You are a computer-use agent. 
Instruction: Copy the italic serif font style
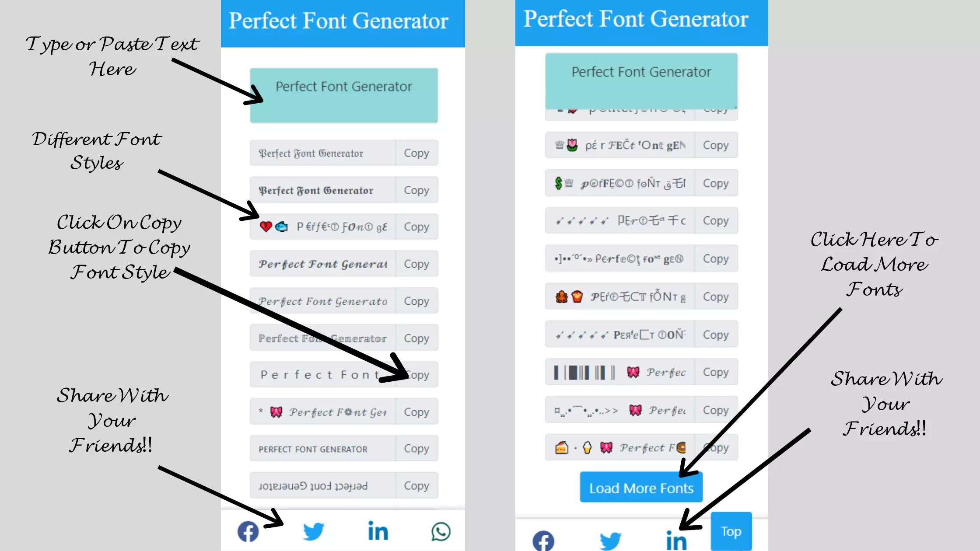[416, 301]
